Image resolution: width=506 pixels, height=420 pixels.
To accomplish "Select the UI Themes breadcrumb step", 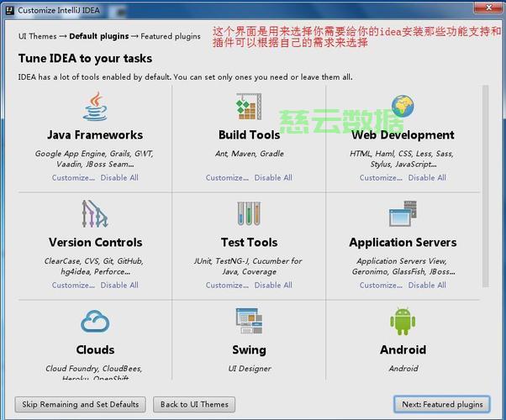I will coord(38,36).
